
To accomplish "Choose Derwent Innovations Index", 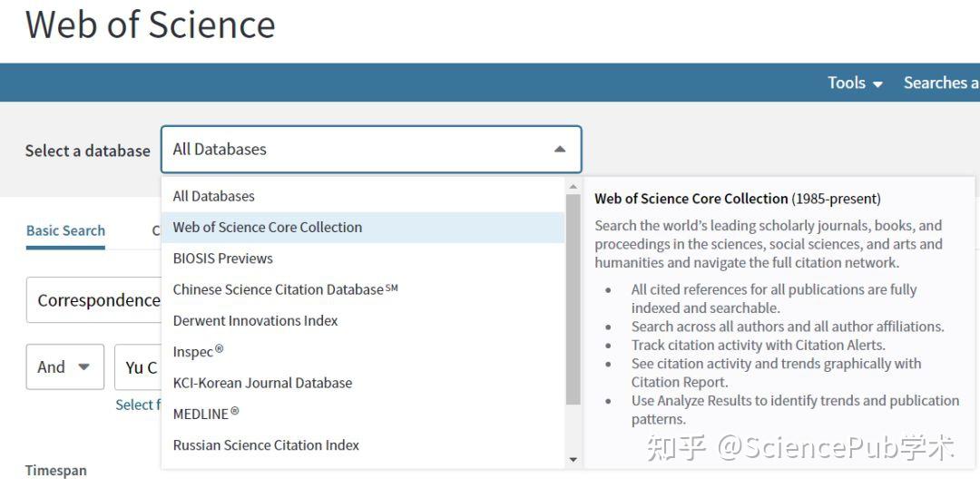I will pos(255,321).
